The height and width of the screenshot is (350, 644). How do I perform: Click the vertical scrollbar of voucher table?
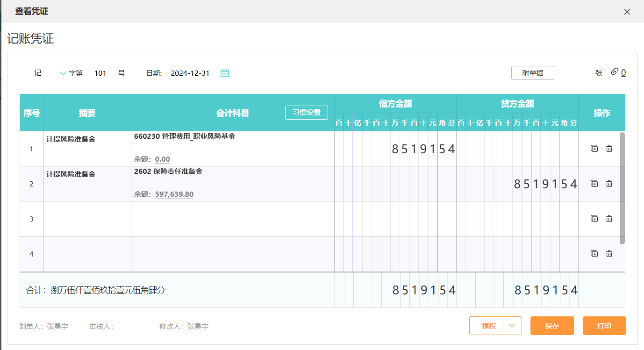point(622,188)
